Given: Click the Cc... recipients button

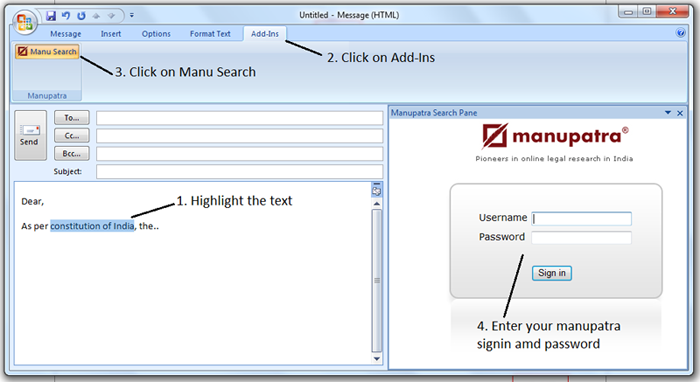Looking at the screenshot, I should pos(71,136).
